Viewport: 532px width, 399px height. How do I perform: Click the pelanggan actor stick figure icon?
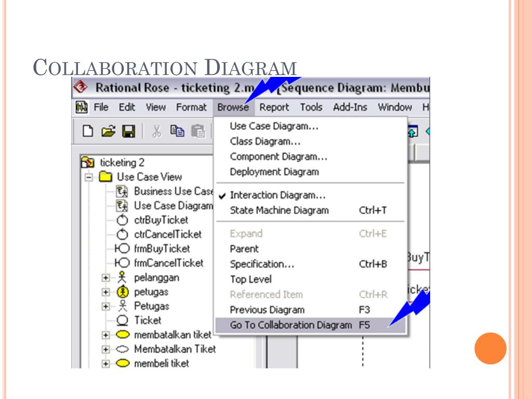coord(122,277)
